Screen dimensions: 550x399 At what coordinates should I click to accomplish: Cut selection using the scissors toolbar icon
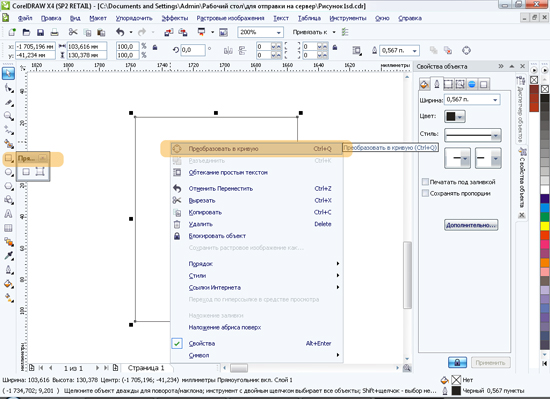tap(73, 32)
